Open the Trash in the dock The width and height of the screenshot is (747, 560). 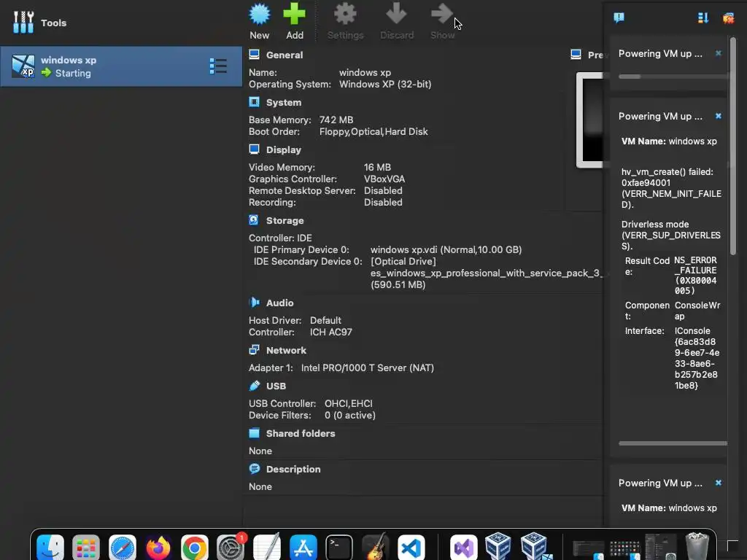point(697,547)
